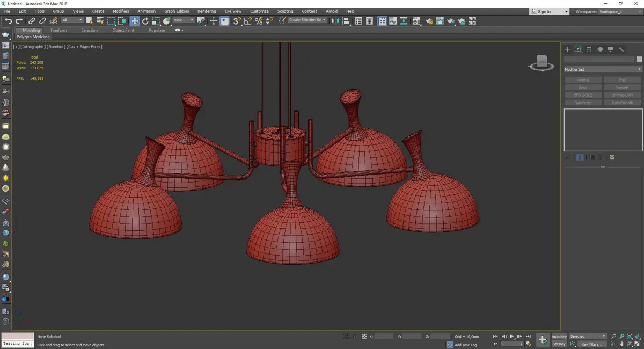Open reference coordinate system View dropdown

(184, 20)
